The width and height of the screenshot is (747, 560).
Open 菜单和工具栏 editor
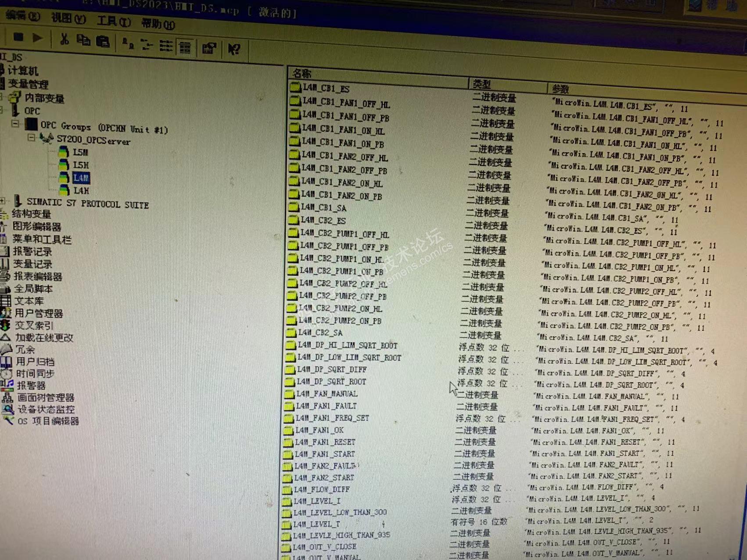click(x=42, y=239)
